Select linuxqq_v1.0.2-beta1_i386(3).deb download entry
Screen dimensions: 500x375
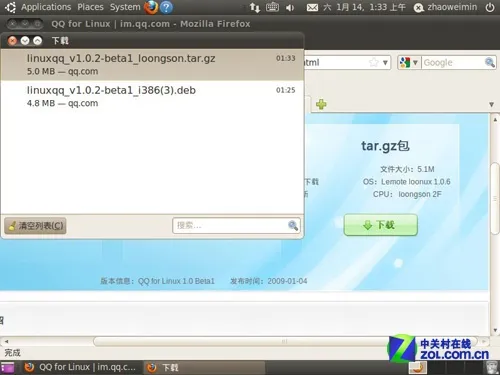(x=152, y=96)
